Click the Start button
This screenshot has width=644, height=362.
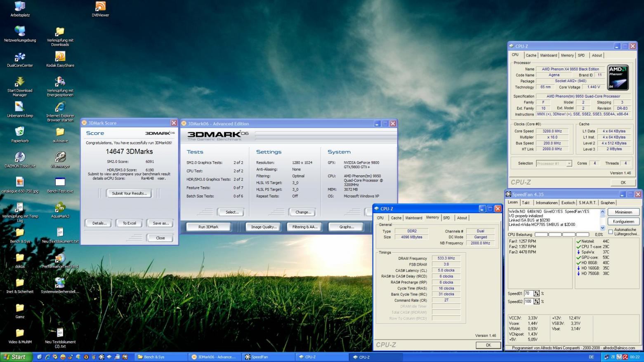[x=15, y=357]
